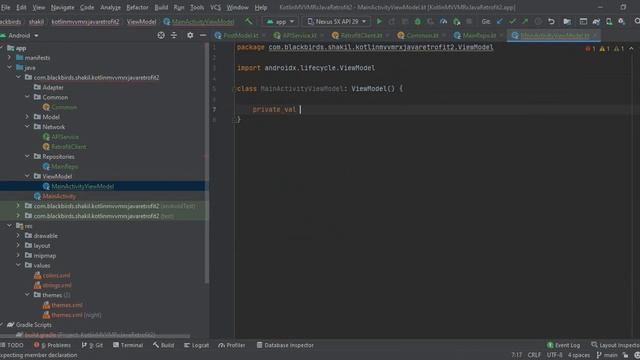Screen dimensions: 640x360
Task: Open the Build menu
Action: [161, 7]
